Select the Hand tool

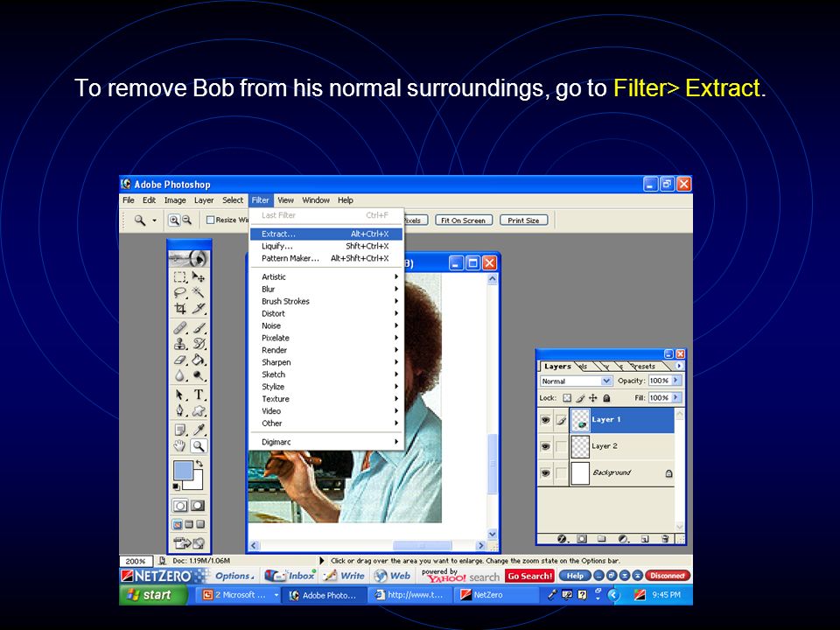pos(180,445)
